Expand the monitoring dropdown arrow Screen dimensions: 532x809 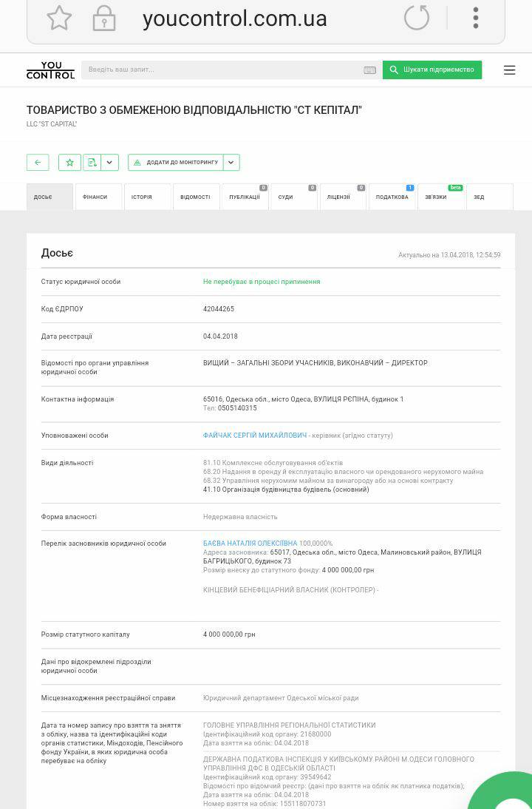coord(231,163)
